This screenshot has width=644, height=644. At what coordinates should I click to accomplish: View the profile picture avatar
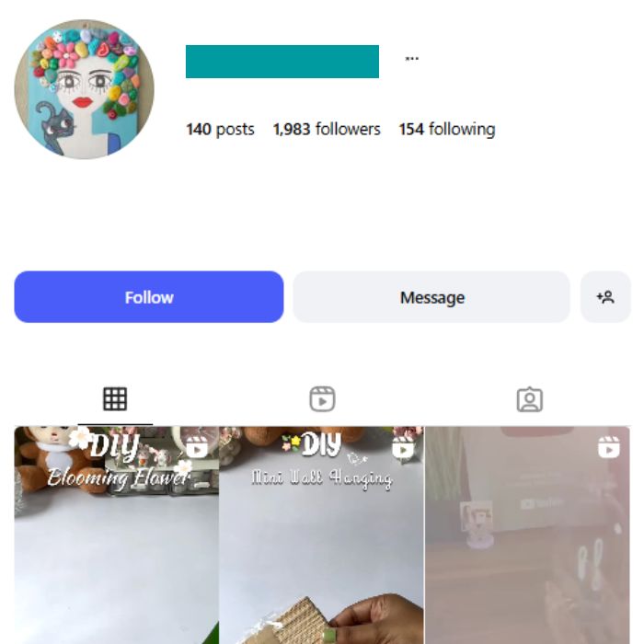pyautogui.click(x=85, y=89)
